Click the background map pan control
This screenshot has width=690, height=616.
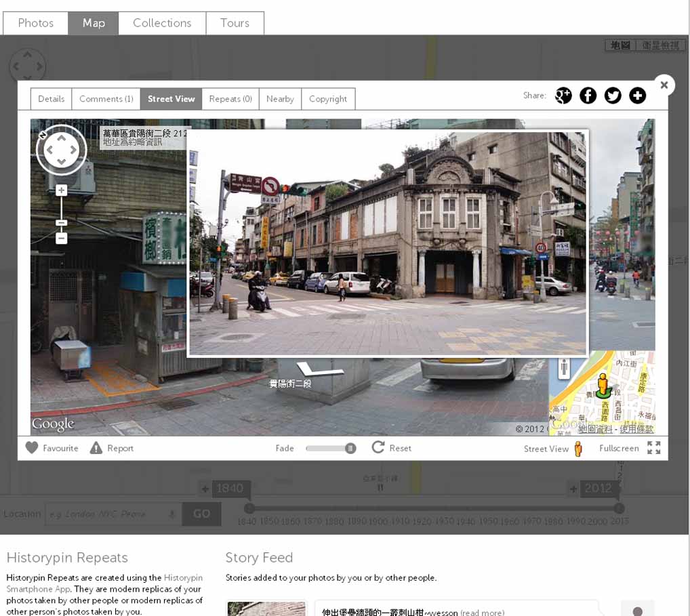[27, 66]
